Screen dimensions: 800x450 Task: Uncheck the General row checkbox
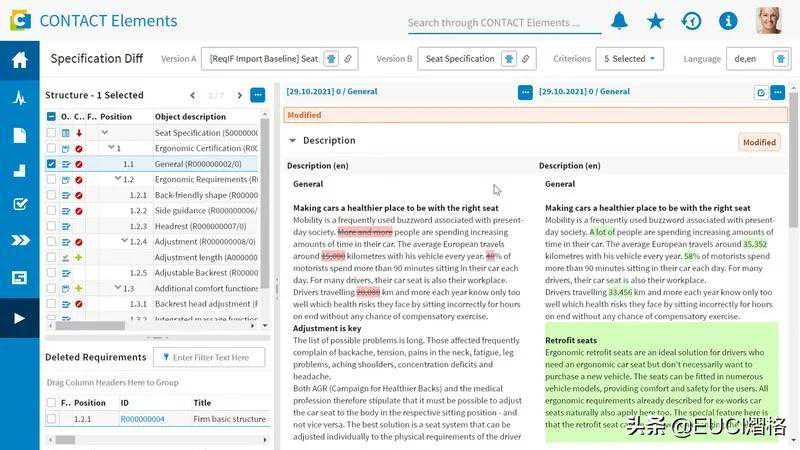(x=52, y=164)
